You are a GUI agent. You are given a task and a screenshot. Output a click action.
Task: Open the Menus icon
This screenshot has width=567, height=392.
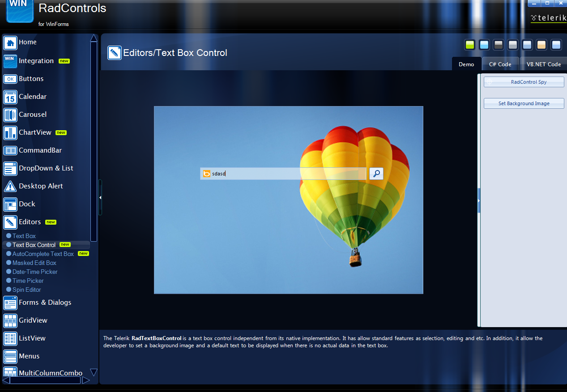(10, 356)
